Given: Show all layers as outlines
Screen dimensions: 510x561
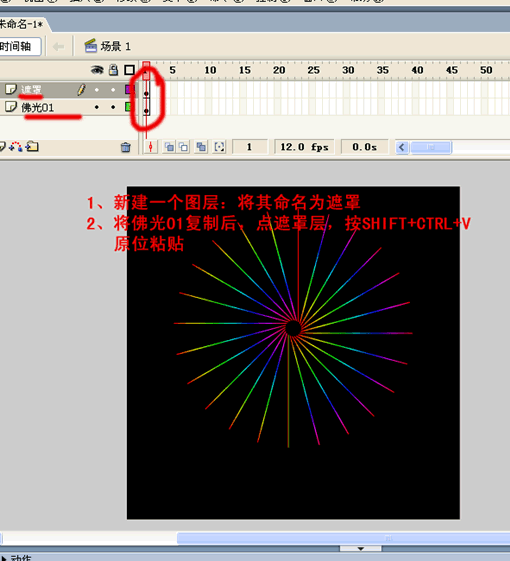Looking at the screenshot, I should pyautogui.click(x=129, y=70).
